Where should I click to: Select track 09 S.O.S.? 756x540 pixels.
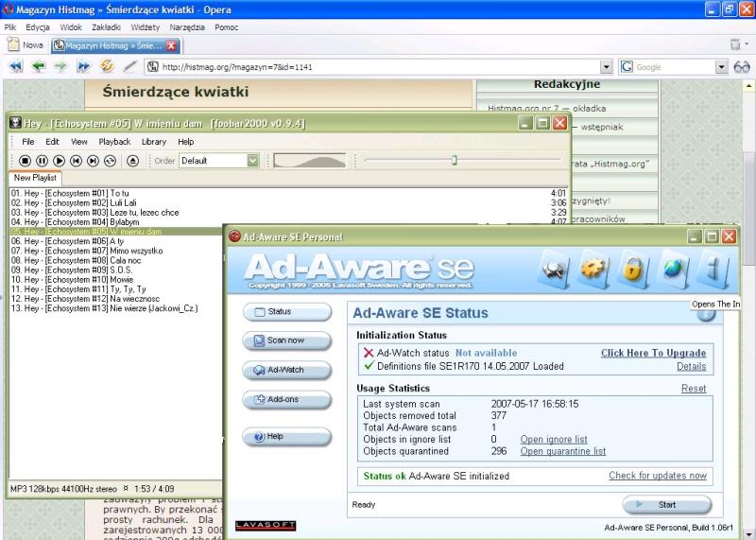click(x=115, y=270)
